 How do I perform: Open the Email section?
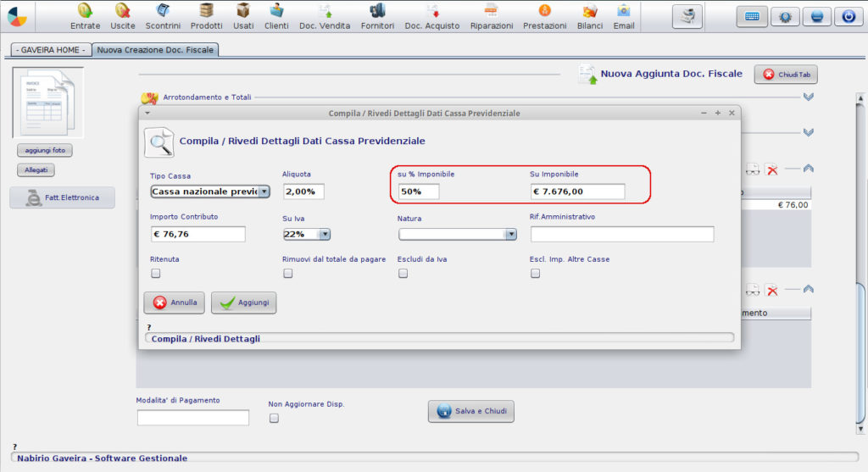624,17
